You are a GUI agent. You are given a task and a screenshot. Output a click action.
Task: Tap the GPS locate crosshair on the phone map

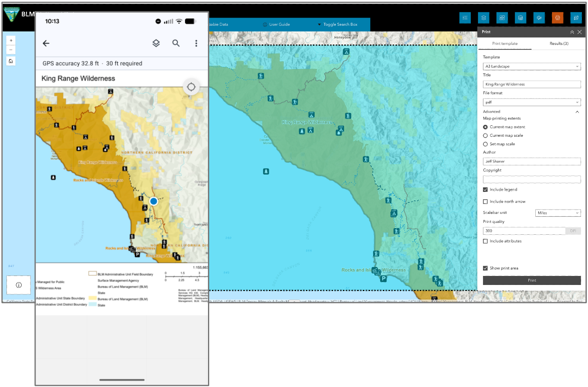tap(191, 87)
